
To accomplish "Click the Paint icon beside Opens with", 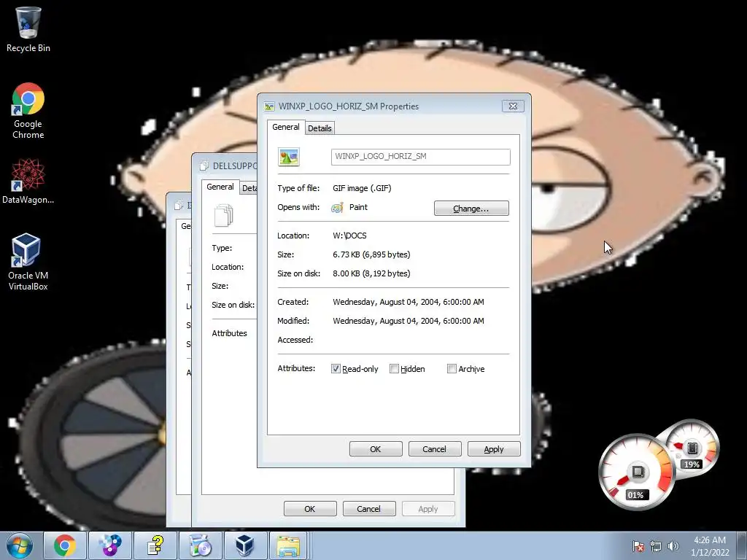I will pos(337,208).
